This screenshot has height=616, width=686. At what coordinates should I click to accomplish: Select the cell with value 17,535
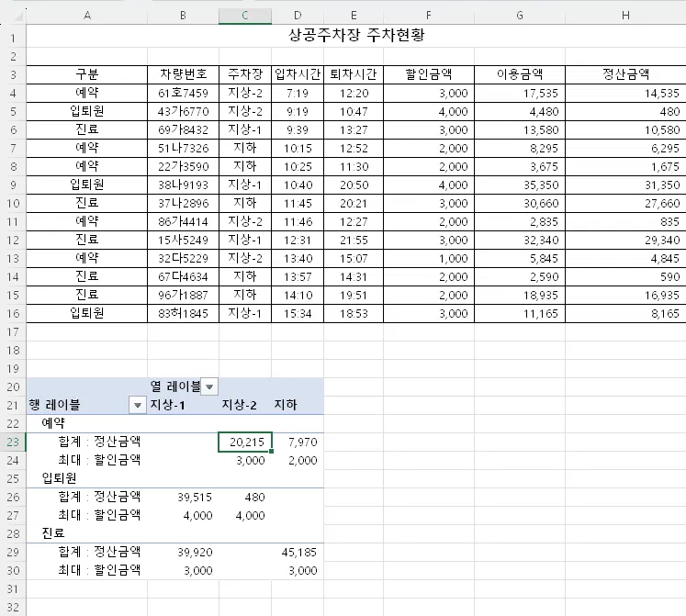pos(520,94)
